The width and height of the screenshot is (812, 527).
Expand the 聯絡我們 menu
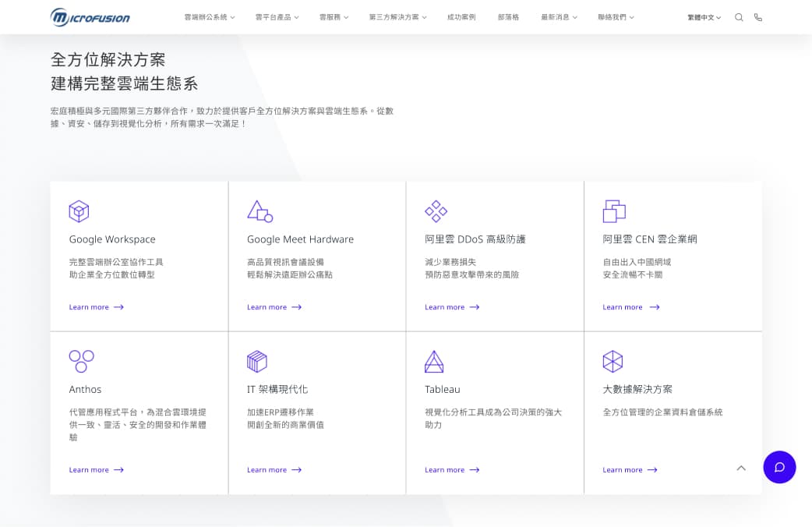click(616, 17)
